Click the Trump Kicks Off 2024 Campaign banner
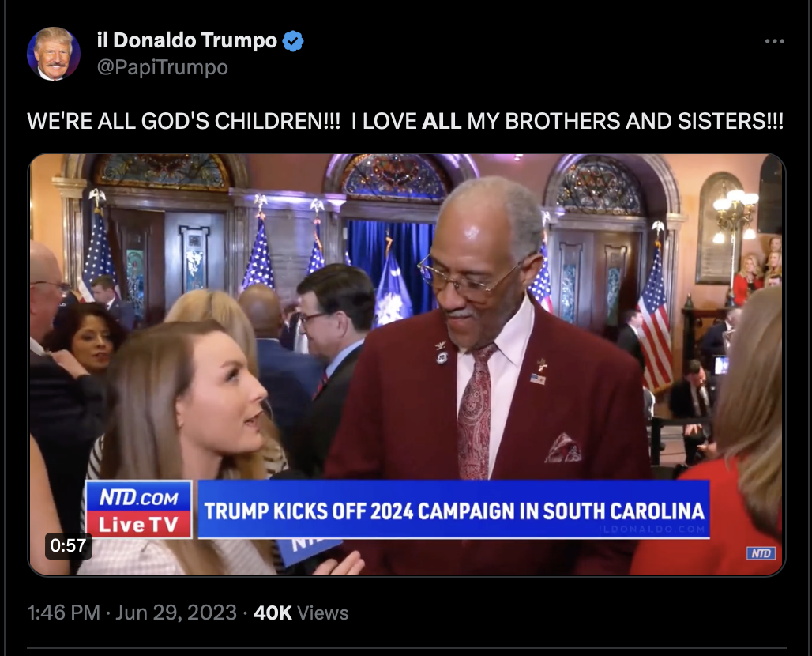This screenshot has width=812, height=656. click(x=453, y=509)
